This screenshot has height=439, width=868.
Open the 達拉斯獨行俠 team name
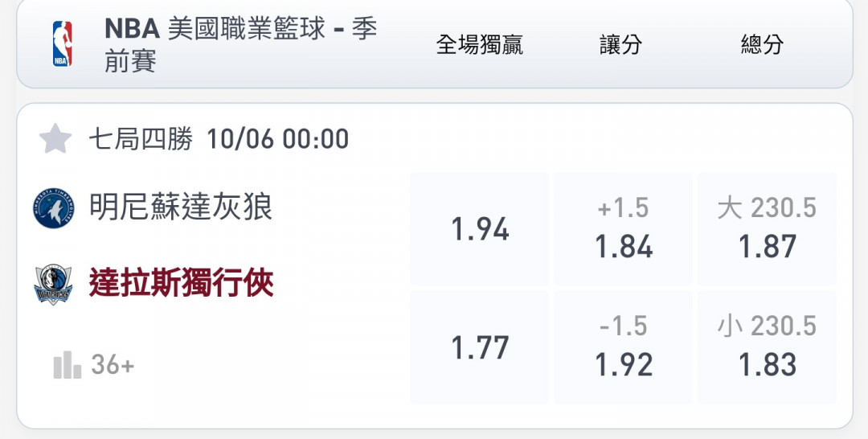pos(181,283)
